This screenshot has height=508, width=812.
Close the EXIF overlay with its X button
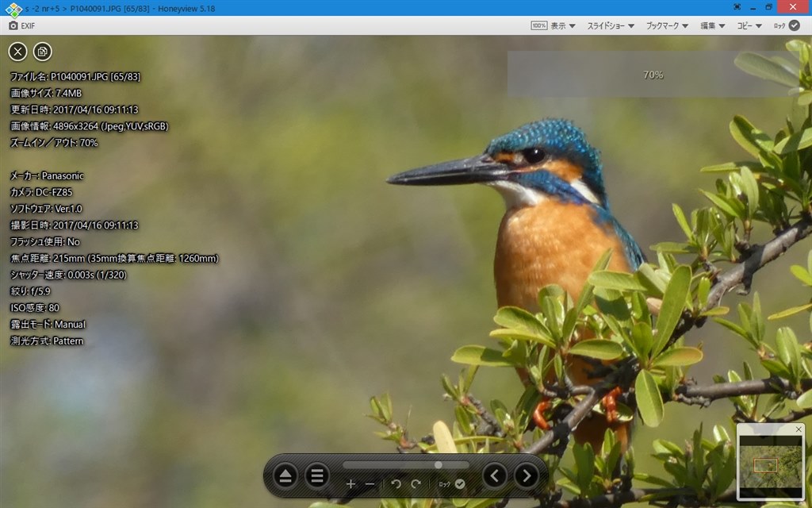point(17,51)
